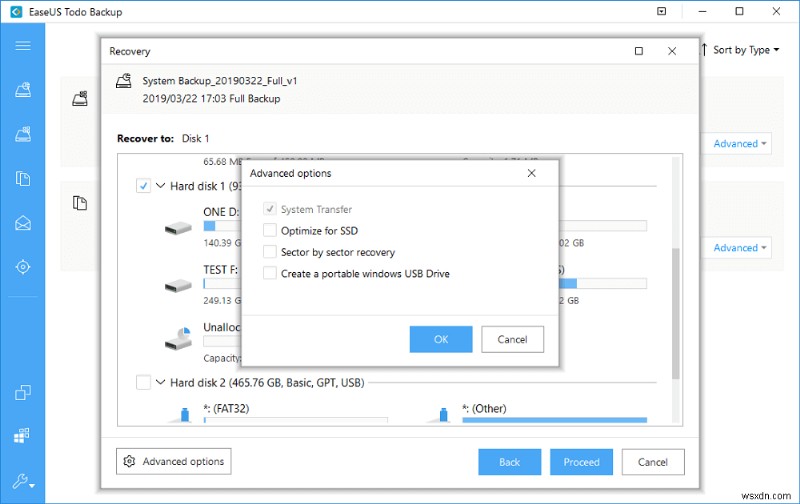Click the Recover to: Disk 1 label
This screenshot has height=504, width=800.
pyautogui.click(x=163, y=138)
